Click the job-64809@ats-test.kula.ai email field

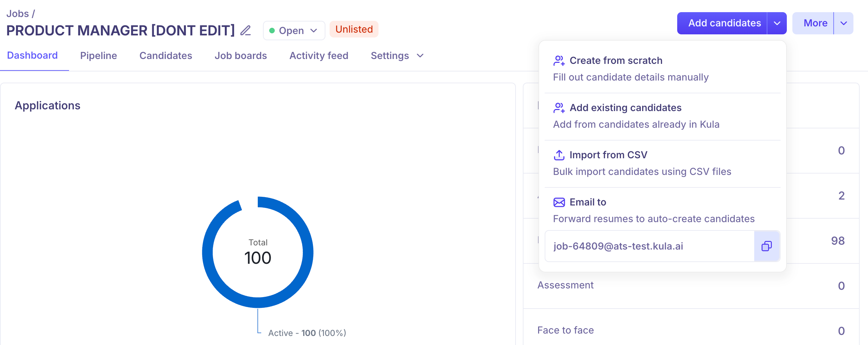649,246
